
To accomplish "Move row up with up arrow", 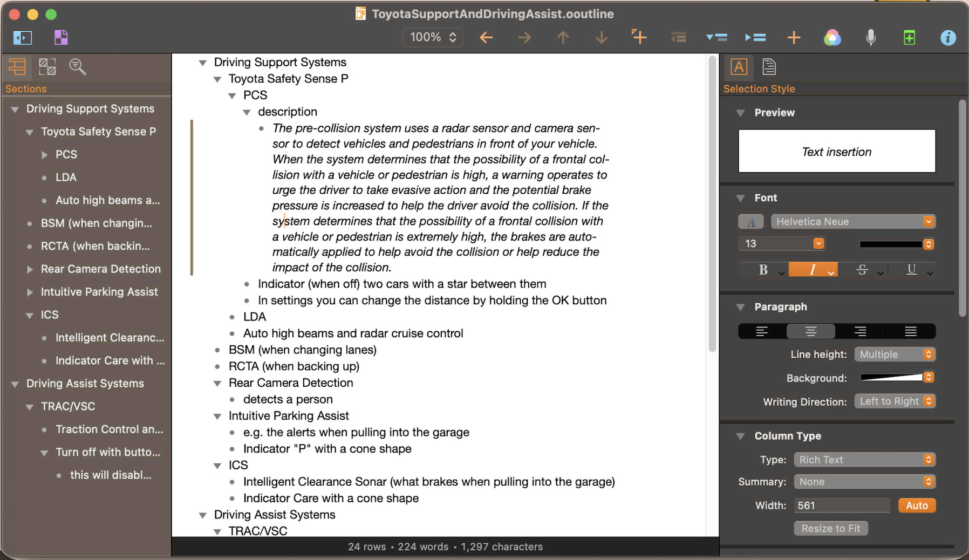I will point(563,37).
